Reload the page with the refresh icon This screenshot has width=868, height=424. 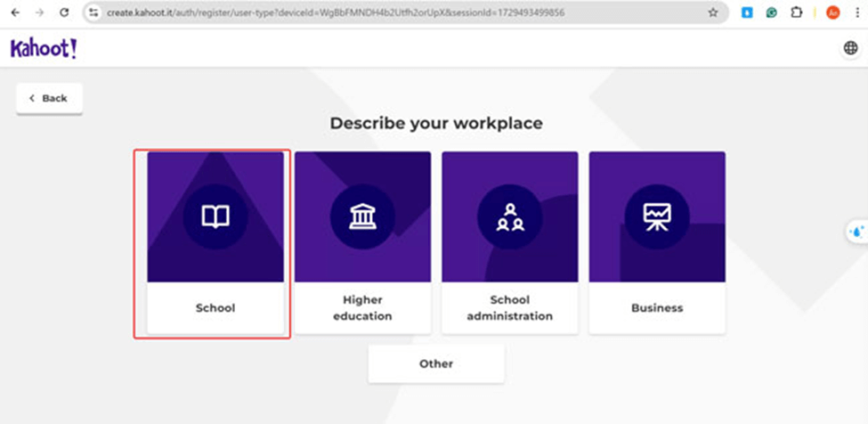64,12
